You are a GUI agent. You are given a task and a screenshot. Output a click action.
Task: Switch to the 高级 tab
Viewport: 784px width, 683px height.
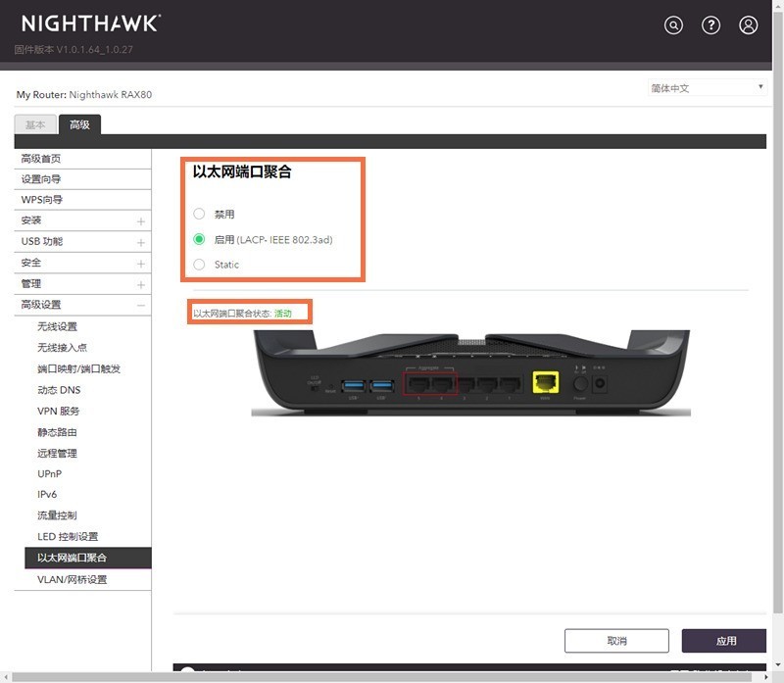tap(79, 124)
